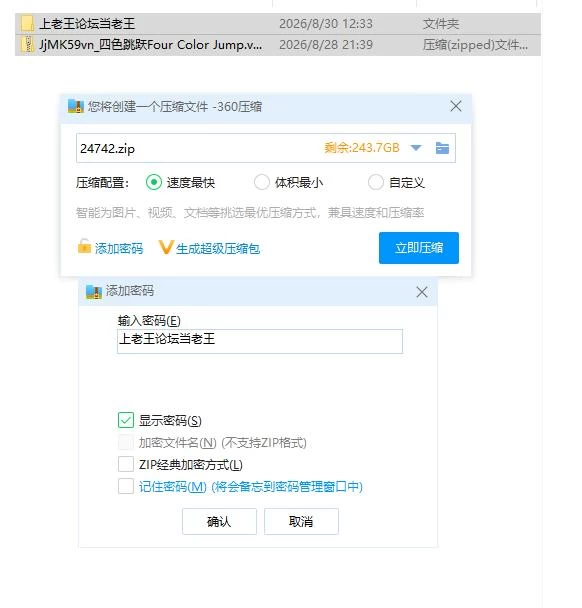Click the 360压缩 logo in compression dialog title
This screenshot has height=608, width=582.
(x=76, y=106)
